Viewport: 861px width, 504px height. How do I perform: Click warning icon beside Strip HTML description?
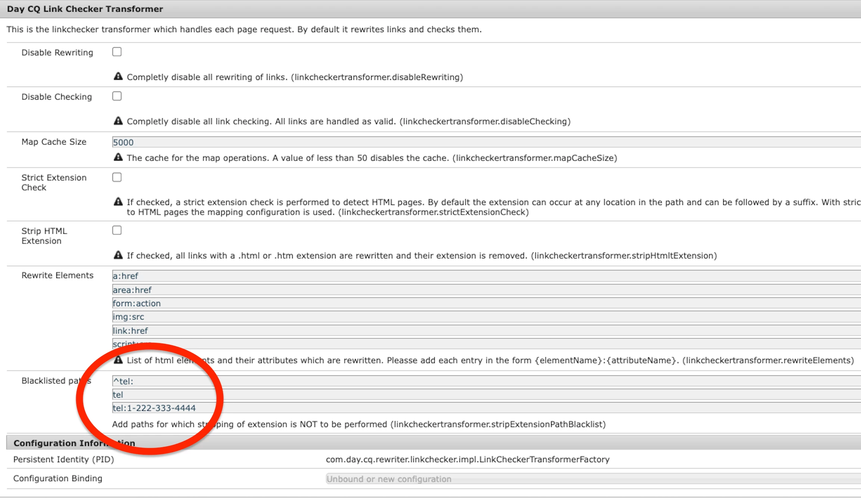(118, 255)
